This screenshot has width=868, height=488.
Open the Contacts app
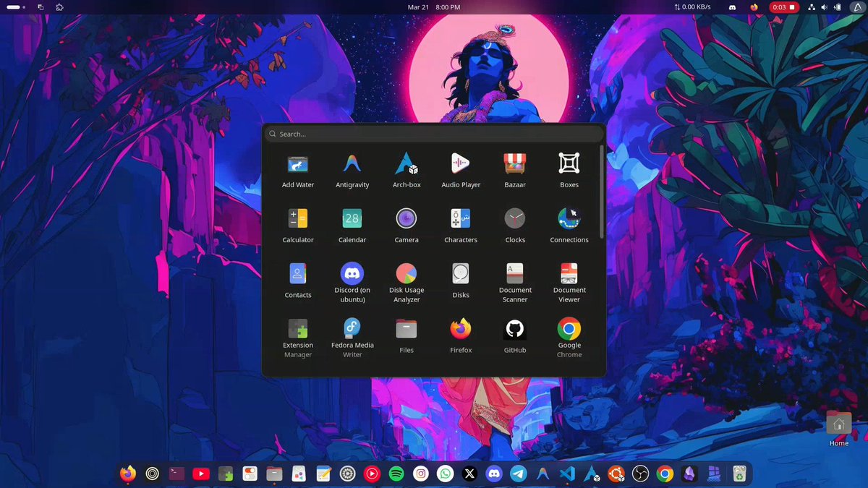click(298, 281)
